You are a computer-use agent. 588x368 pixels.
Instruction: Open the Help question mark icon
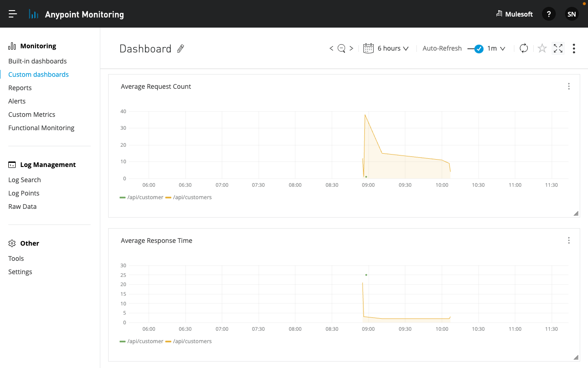coord(548,14)
